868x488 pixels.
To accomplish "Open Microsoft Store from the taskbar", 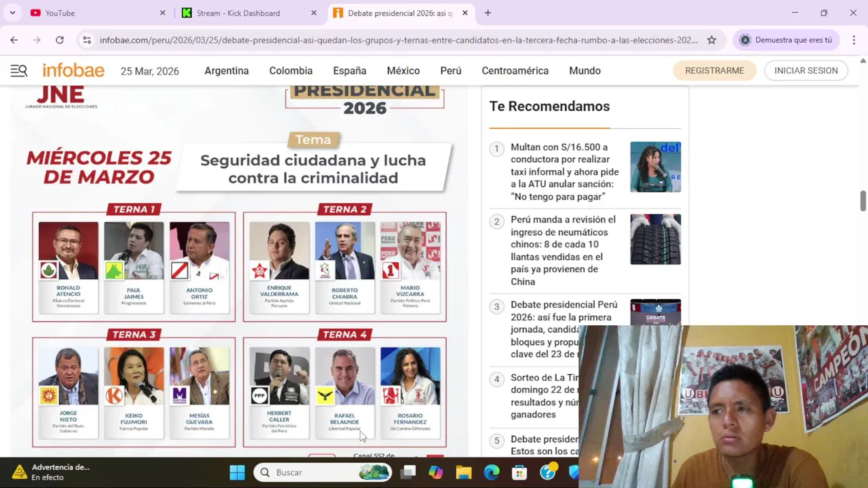I will (519, 472).
